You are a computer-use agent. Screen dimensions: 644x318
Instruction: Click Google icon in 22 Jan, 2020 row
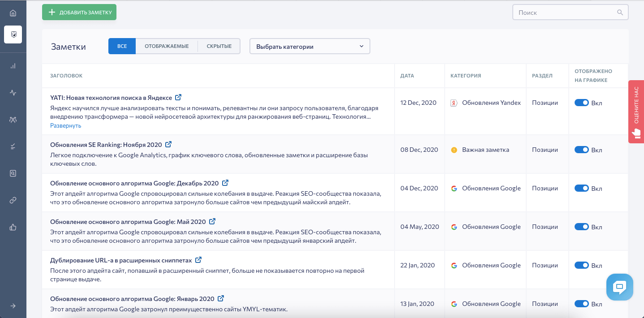point(454,266)
